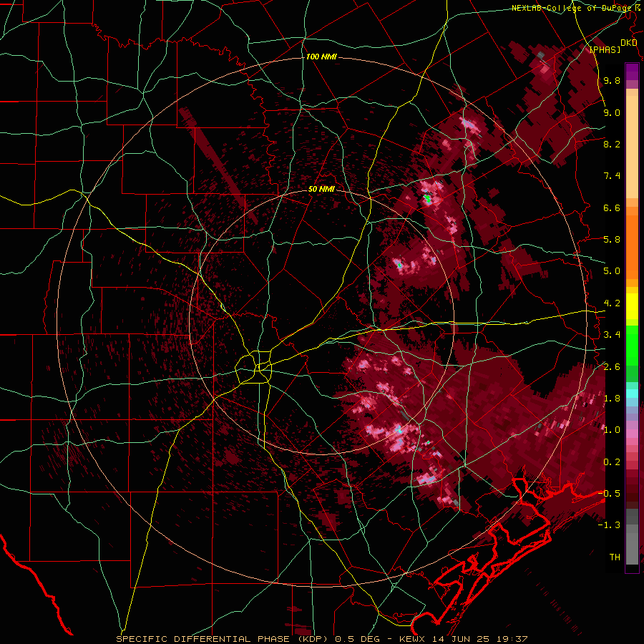
Task: Click the 7.4 value on the scale
Action: point(612,176)
